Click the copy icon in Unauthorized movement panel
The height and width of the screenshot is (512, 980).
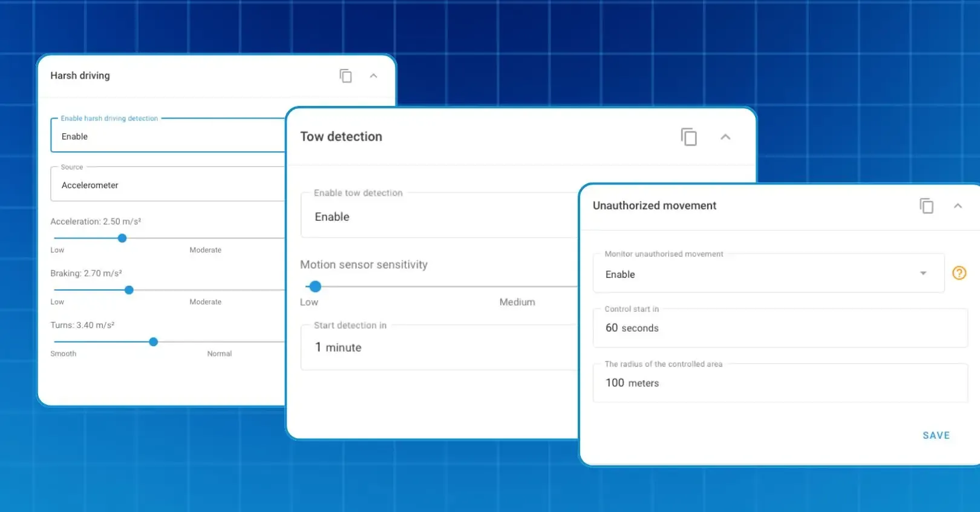(926, 206)
